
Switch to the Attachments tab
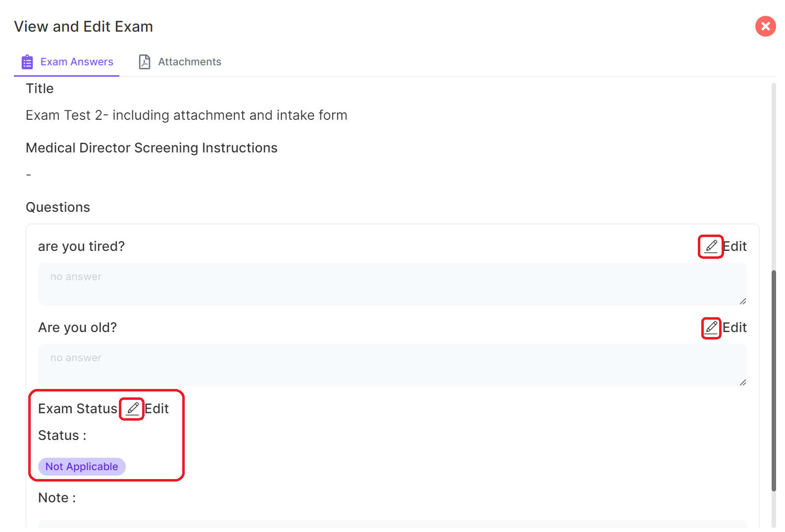(x=189, y=62)
